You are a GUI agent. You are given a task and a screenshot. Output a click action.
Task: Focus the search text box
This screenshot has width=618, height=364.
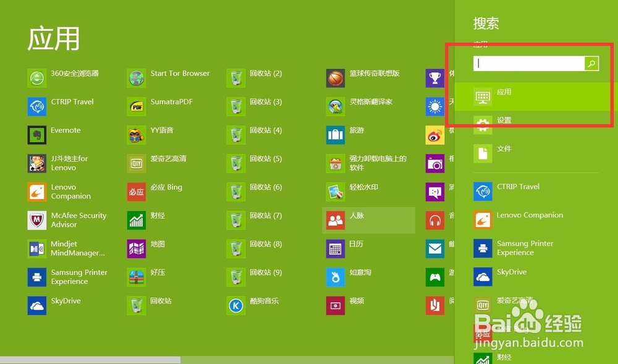click(529, 64)
